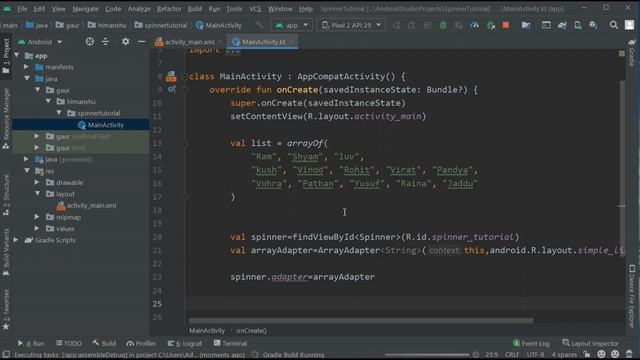Click the CRLF line separator indicator
The height and width of the screenshot is (360, 640).
[x=512, y=354]
